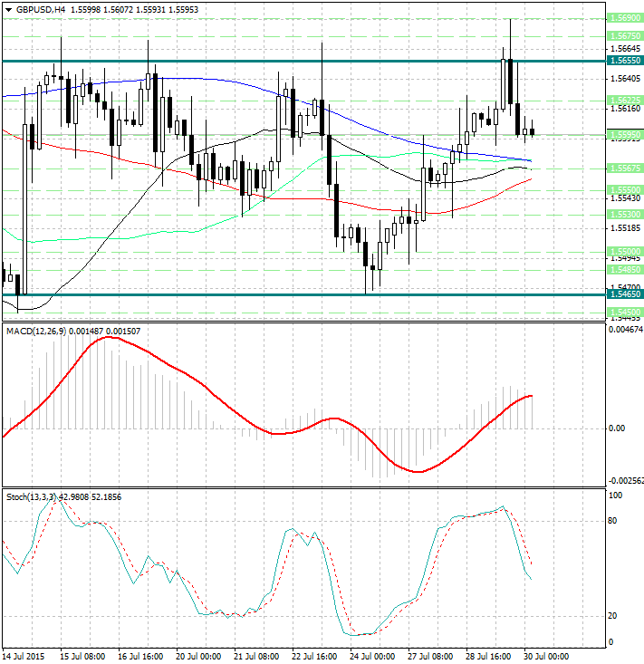Click the 21 Jul 08:00 time label
This screenshot has width=644, height=664.
pos(256,657)
